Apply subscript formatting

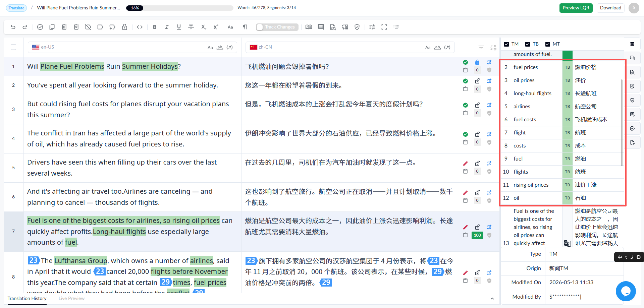coord(204,27)
